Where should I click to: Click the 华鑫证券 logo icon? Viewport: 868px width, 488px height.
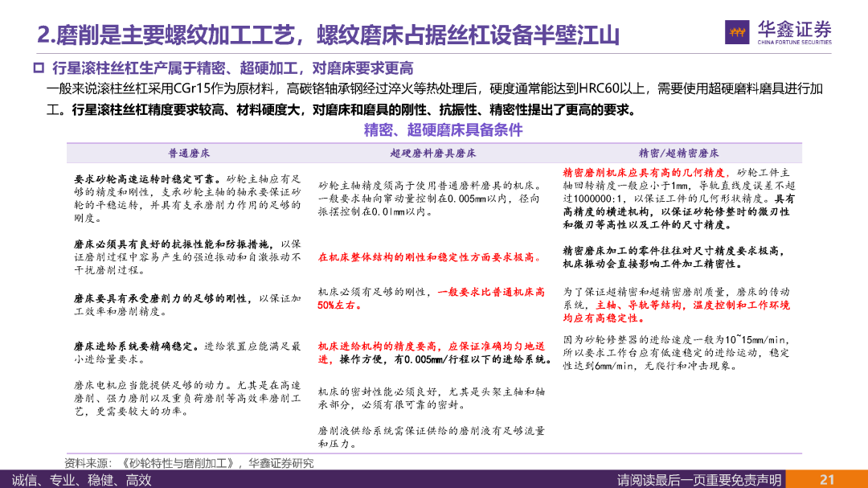tap(737, 32)
